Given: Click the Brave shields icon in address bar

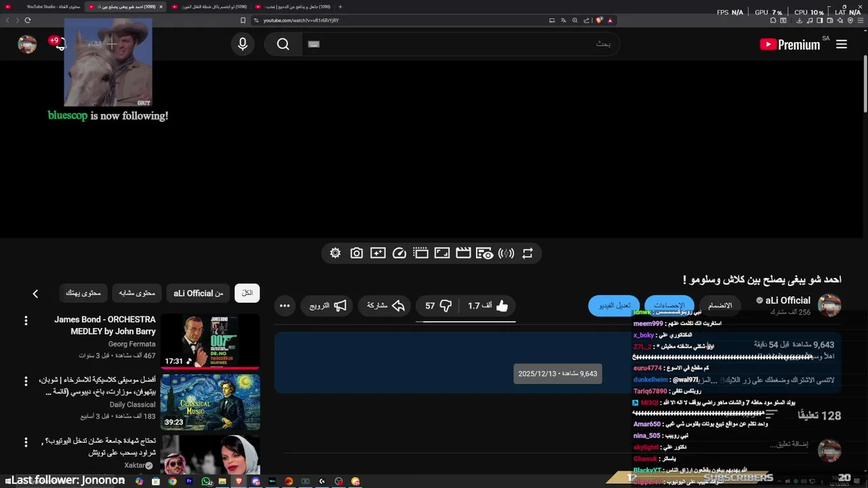Looking at the screenshot, I should (599, 20).
